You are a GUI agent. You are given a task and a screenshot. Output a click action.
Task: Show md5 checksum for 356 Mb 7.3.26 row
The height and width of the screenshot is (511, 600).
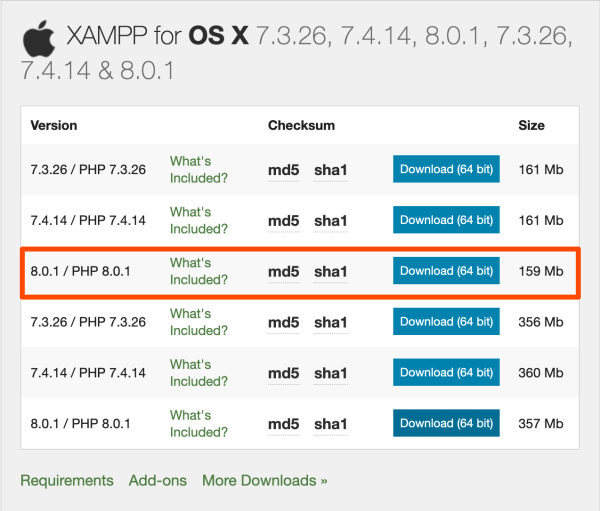[284, 323]
